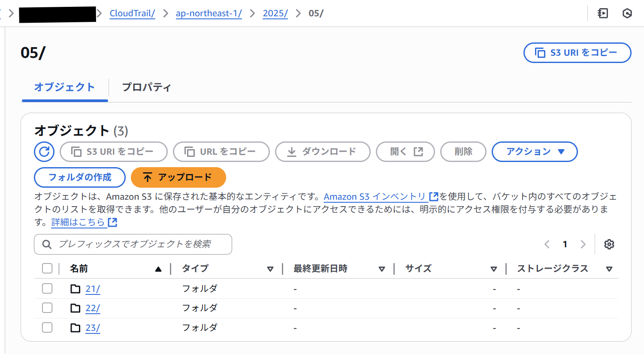Switch to the オブジェクト tab
This screenshot has width=644, height=354.
click(x=64, y=87)
